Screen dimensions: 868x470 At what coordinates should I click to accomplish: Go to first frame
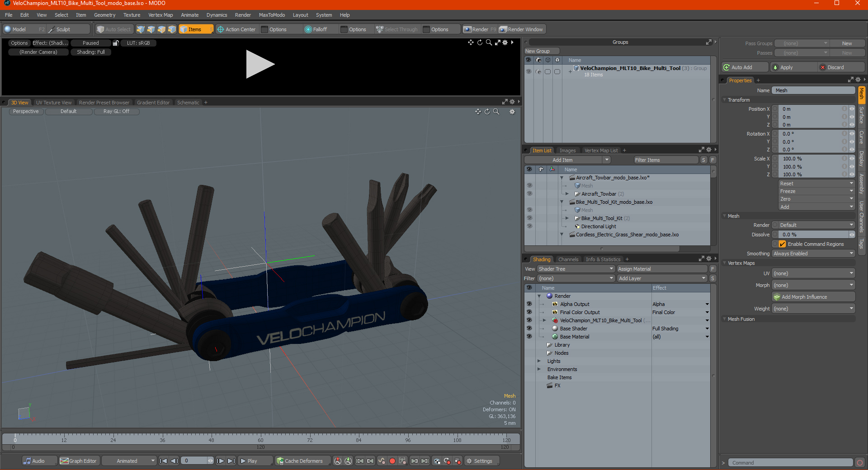coord(164,461)
